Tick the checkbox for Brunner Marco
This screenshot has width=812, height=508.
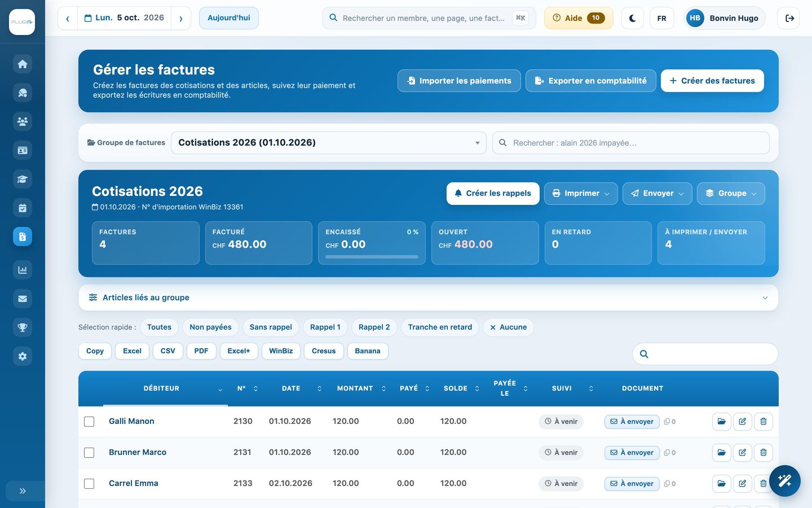click(x=89, y=453)
